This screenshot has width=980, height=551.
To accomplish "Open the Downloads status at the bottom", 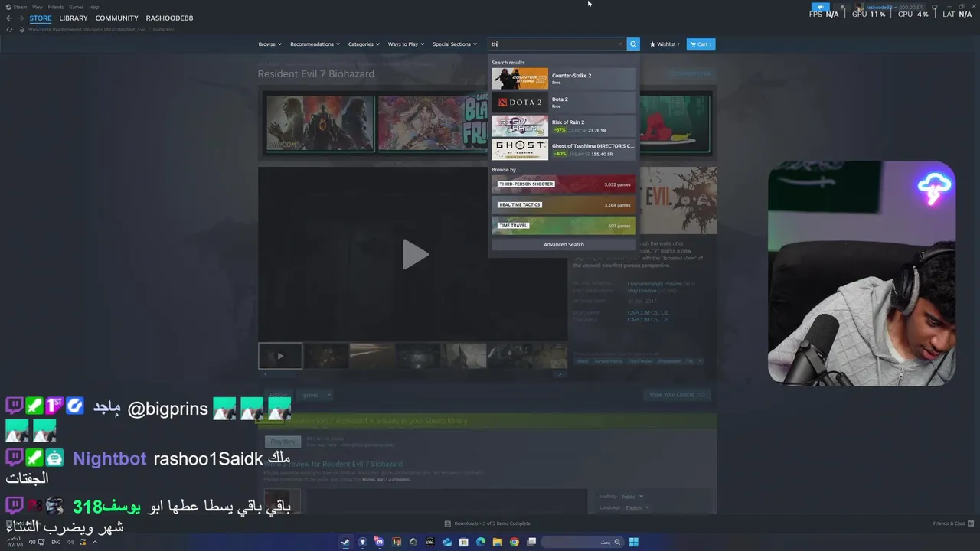I will pos(488,523).
